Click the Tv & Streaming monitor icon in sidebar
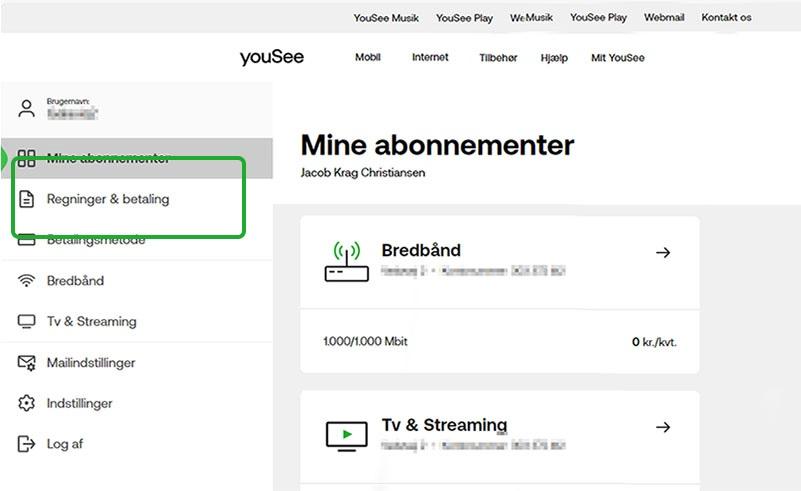801x491 pixels. [27, 322]
